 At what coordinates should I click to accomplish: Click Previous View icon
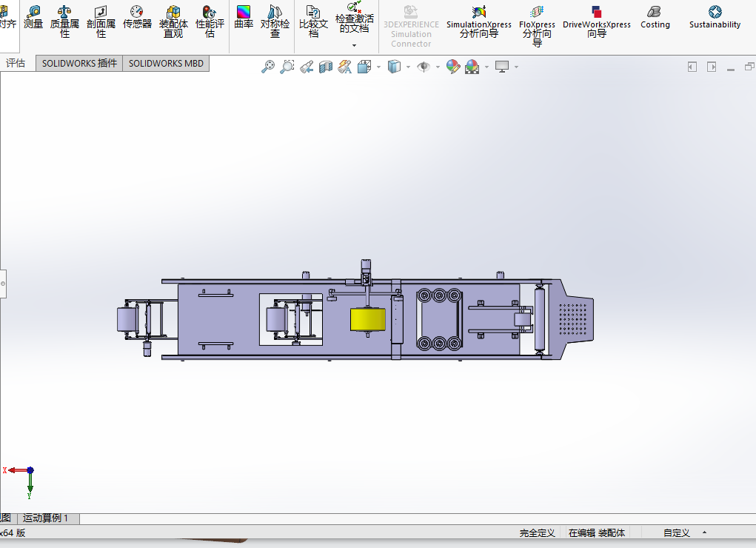click(306, 67)
